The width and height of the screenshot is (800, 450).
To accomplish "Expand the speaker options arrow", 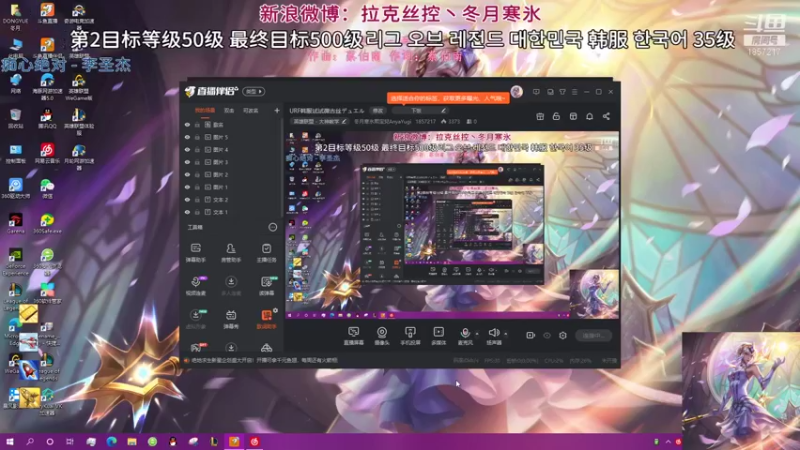I will [506, 334].
